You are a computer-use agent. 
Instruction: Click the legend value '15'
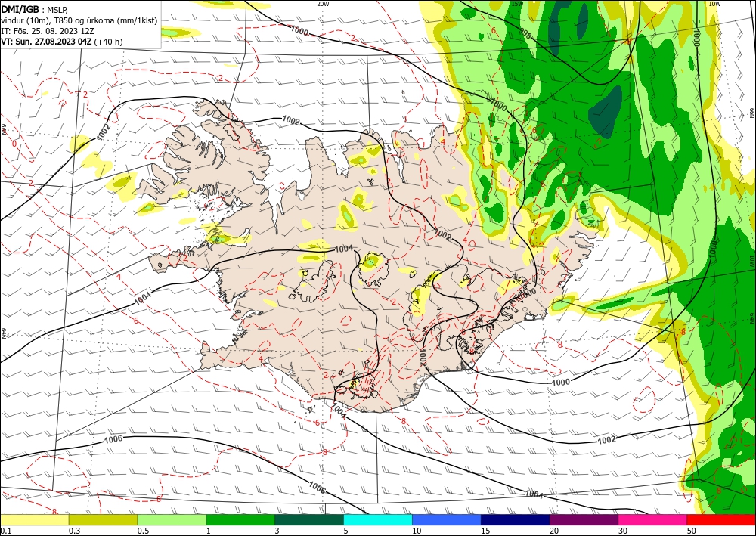tap(485, 531)
